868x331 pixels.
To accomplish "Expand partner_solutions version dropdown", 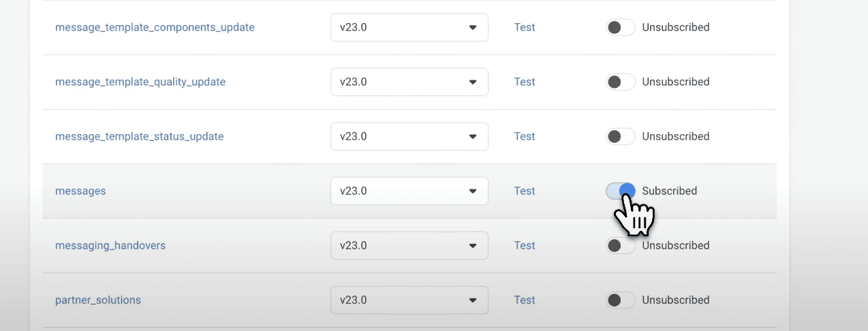I will [409, 300].
